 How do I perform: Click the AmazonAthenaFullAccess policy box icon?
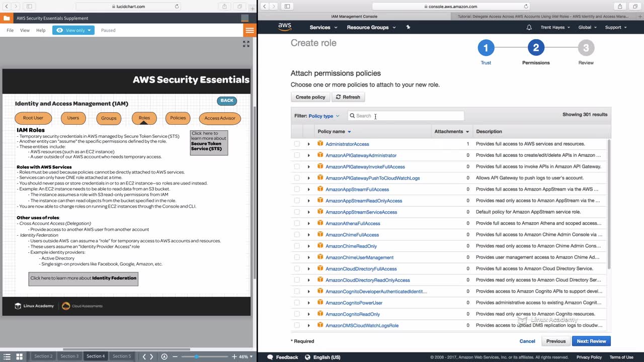(320, 223)
